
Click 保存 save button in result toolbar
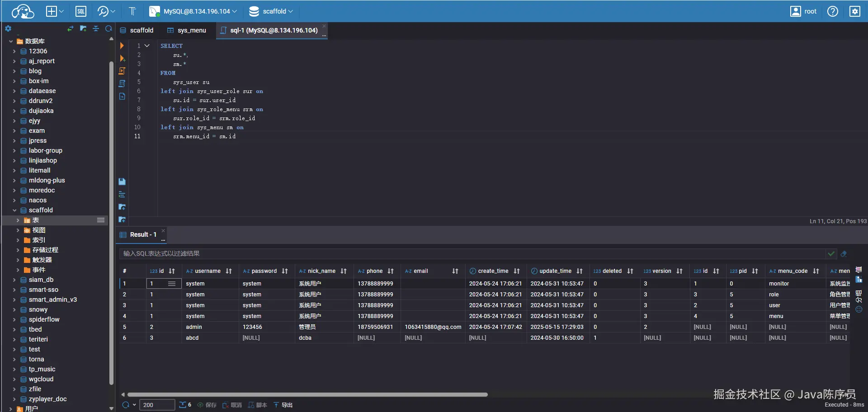207,405
